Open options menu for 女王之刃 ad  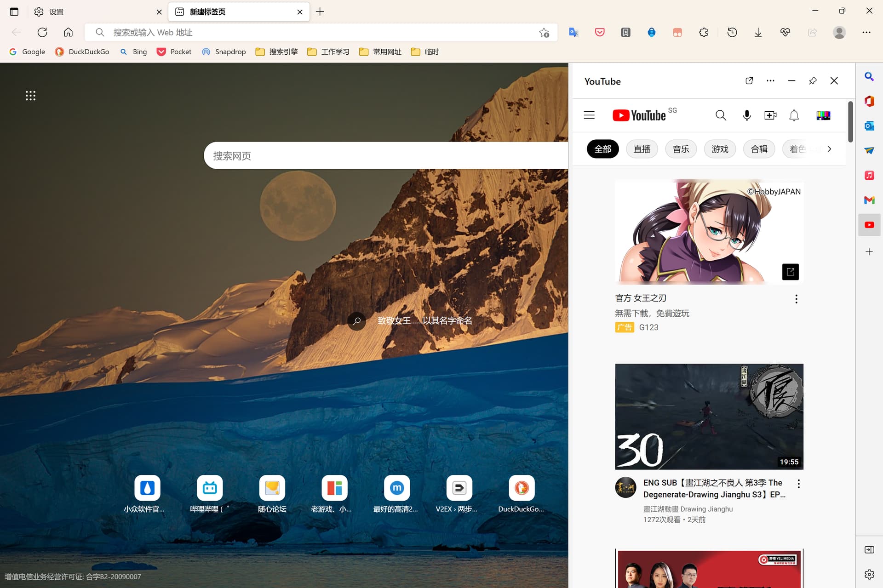pos(796,299)
